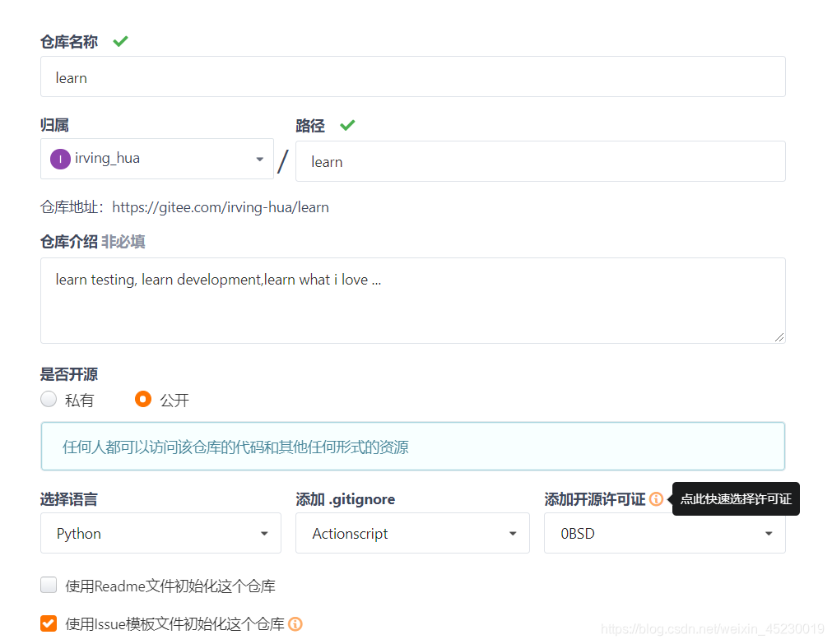Click the path input field containing learn
Image resolution: width=832 pixels, height=644 pixels.
540,161
